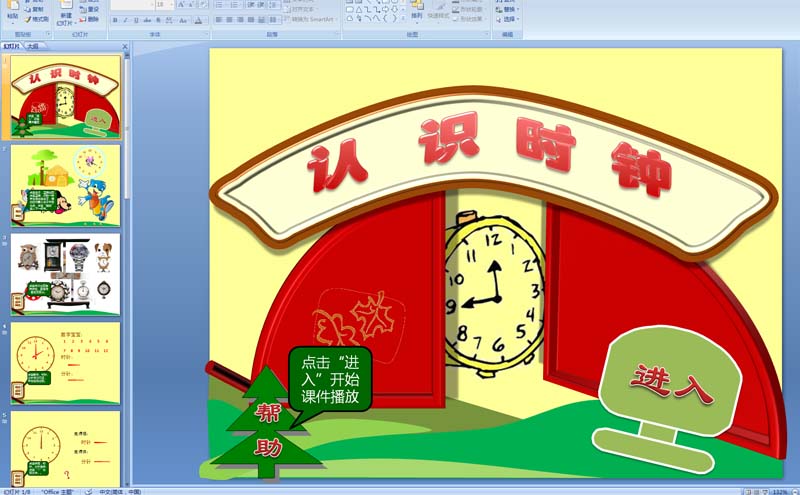Click the Delete slide (删除) icon
The width and height of the screenshot is (800, 495).
(91, 19)
